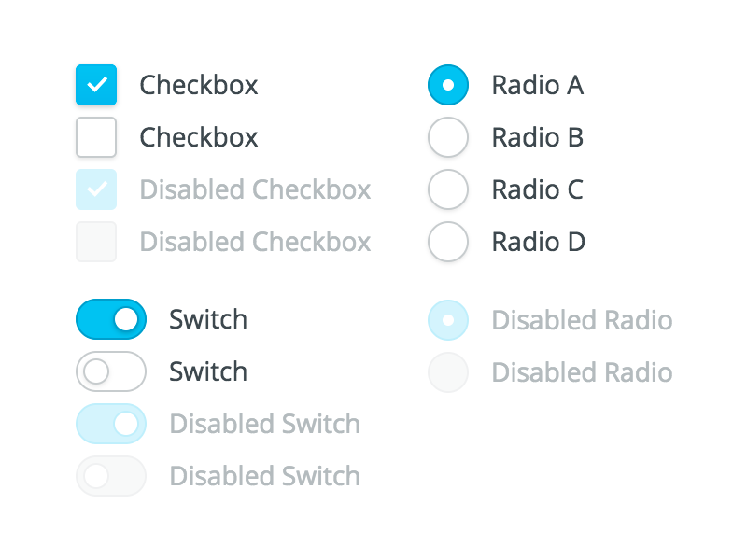
Task: Select the Radio A circle button
Action: 447,85
